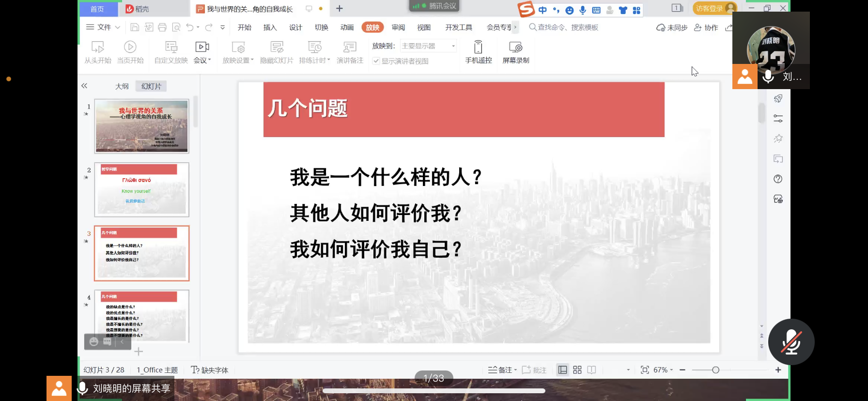Image resolution: width=868 pixels, height=401 pixels.
Task: Unmute the microphone with round mic button
Action: pyautogui.click(x=791, y=342)
